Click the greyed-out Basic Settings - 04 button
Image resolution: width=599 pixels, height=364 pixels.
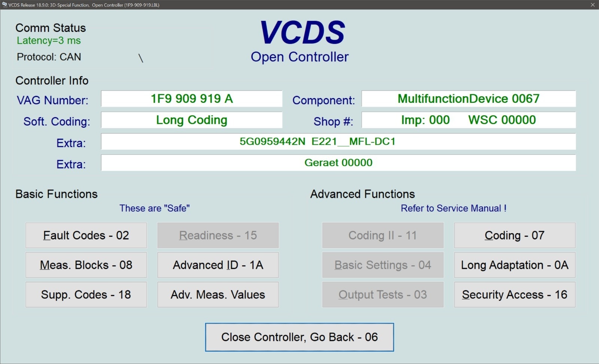coord(383,265)
